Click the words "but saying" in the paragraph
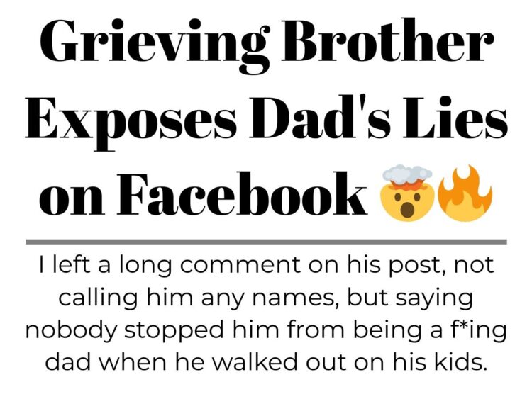The width and height of the screenshot is (532, 399). pos(410,300)
